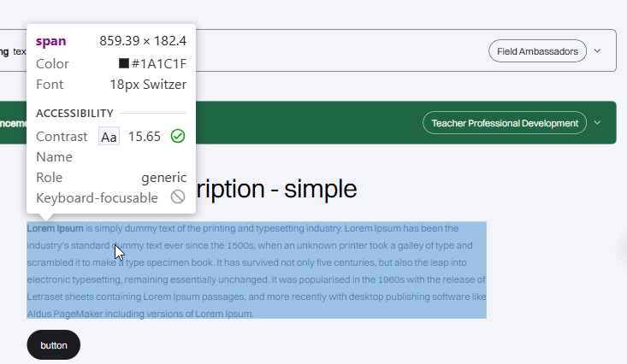Click the Field Ambassadors pill tag
The width and height of the screenshot is (627, 364).
coord(538,51)
